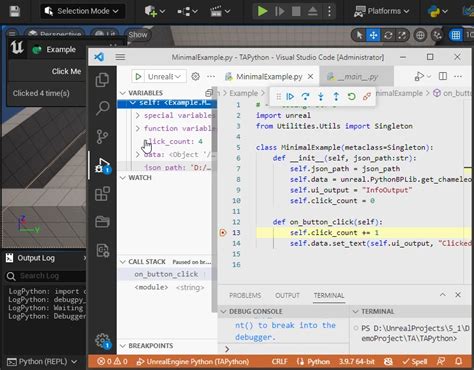The width and height of the screenshot is (474, 370).
Task: Click the errors and warnings status item
Action: [x=112, y=362]
